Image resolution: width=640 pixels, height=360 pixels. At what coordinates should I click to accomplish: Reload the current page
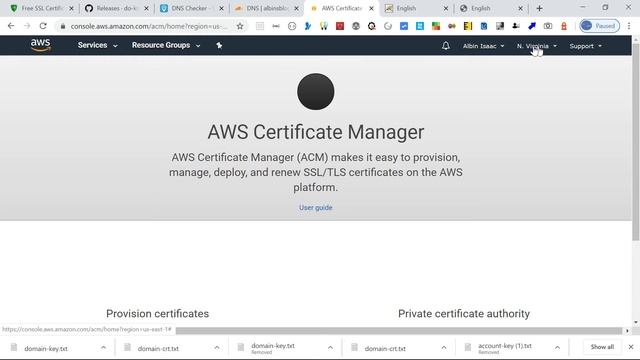tap(43, 26)
